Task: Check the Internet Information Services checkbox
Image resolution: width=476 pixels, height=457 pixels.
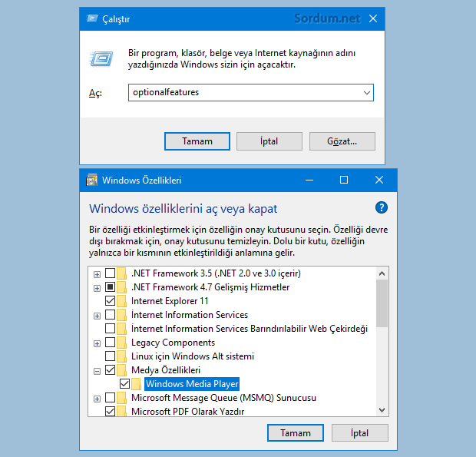Action: coord(110,315)
